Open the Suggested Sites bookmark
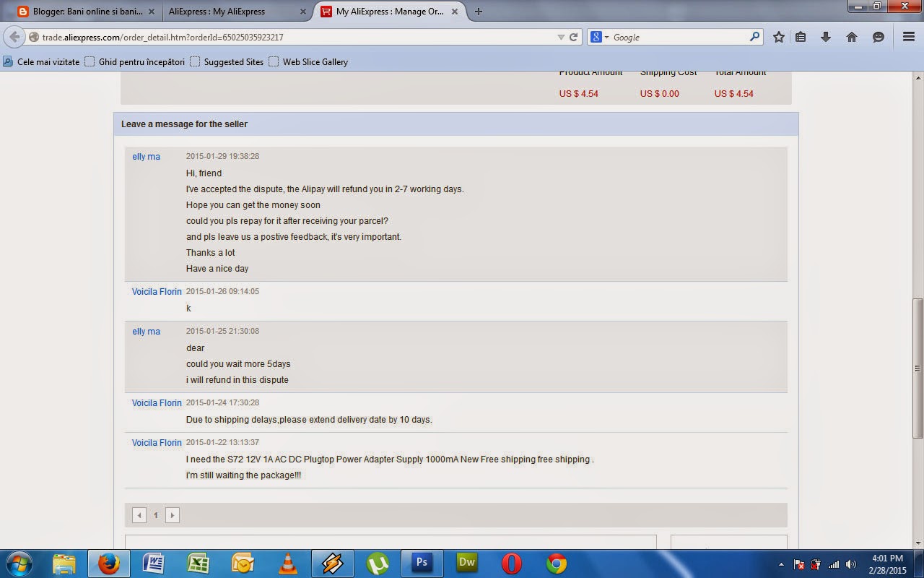Screen dimensions: 924x578 click(x=227, y=62)
